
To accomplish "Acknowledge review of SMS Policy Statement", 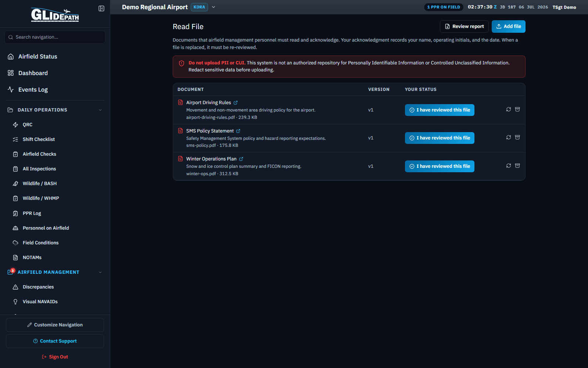I will (440, 138).
